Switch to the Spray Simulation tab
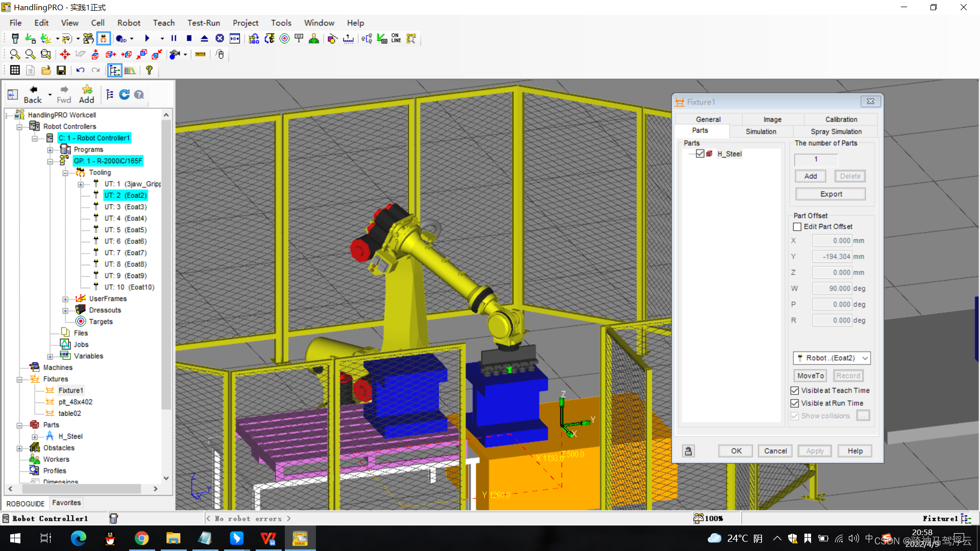Screen dimensions: 980x551 click(x=836, y=132)
